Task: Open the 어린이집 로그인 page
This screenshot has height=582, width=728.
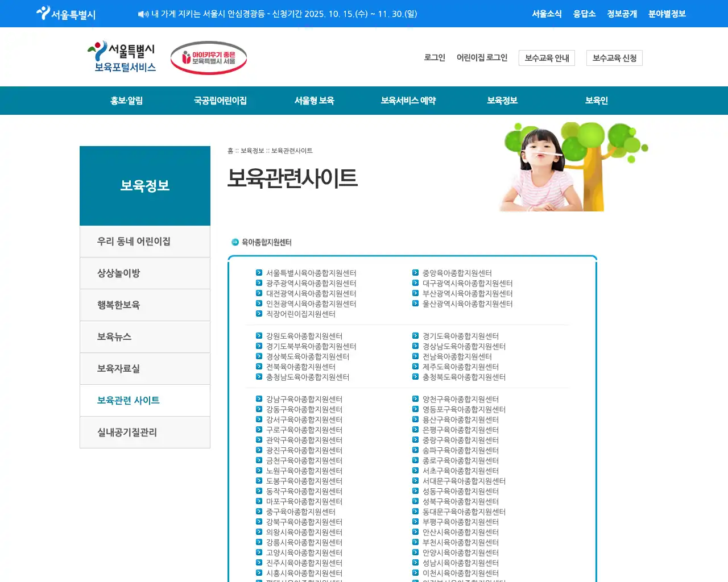Action: [482, 57]
